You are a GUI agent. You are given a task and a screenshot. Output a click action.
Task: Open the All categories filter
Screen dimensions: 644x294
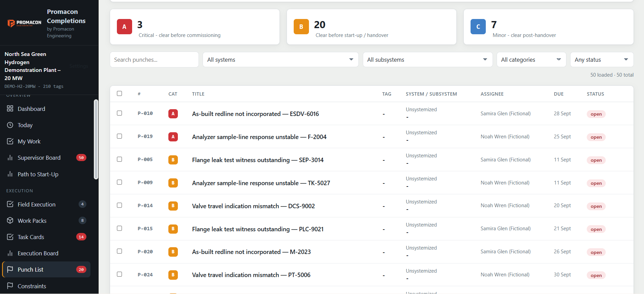point(531,60)
